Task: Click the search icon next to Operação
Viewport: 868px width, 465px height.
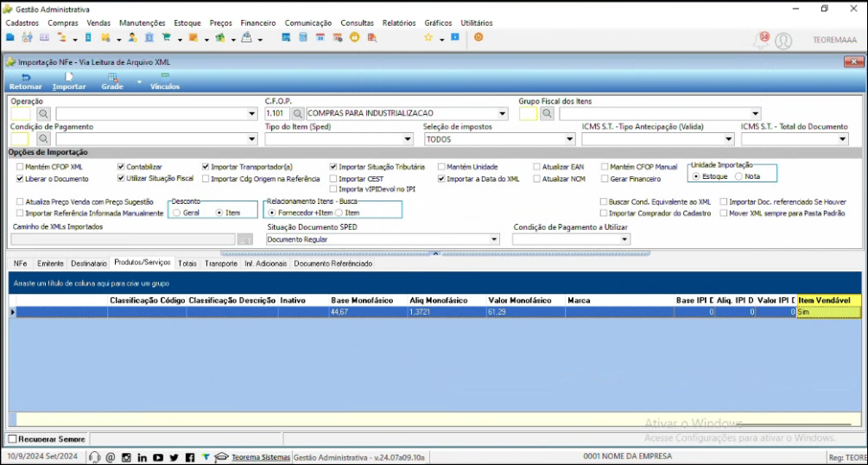Action: point(44,113)
